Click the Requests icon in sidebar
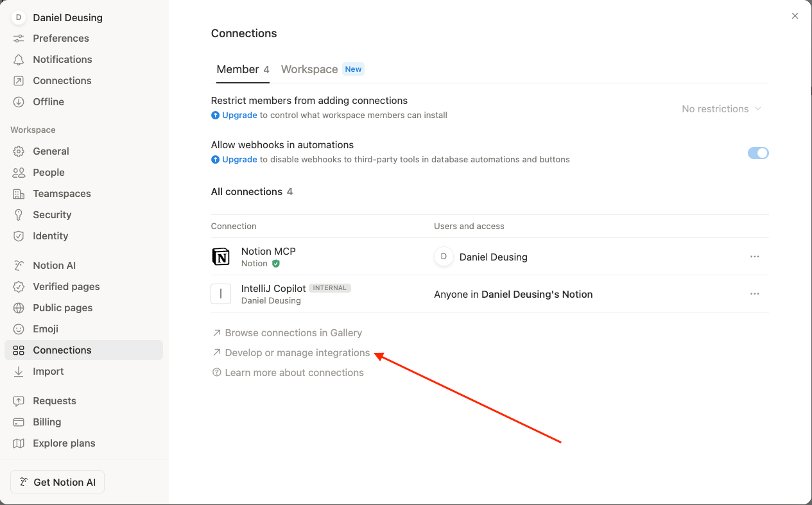This screenshot has width=812, height=505. click(19, 401)
